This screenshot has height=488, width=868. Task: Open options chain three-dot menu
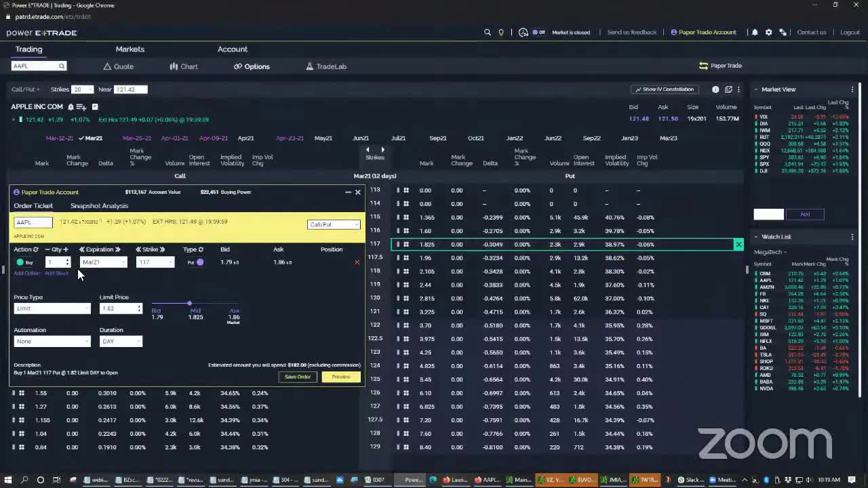[x=738, y=89]
